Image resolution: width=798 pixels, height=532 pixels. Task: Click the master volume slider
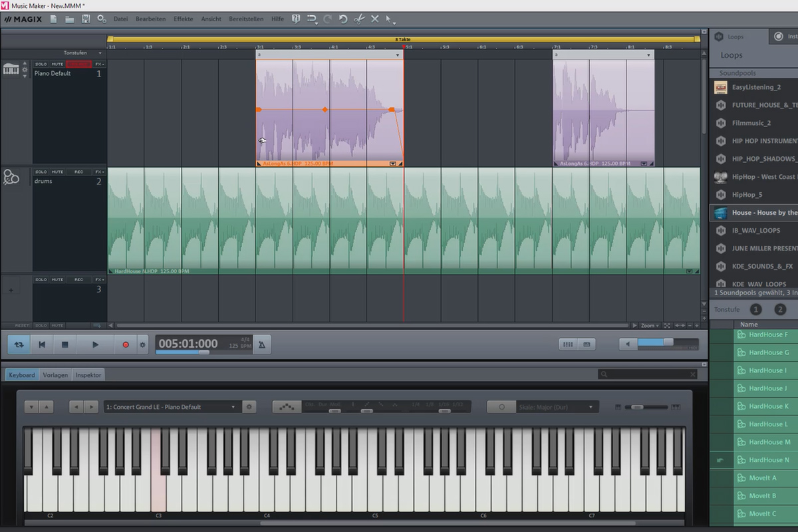coord(667,342)
